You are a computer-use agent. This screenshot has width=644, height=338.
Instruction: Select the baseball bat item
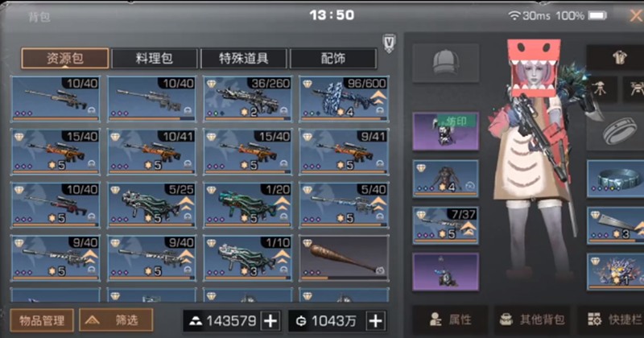(345, 258)
